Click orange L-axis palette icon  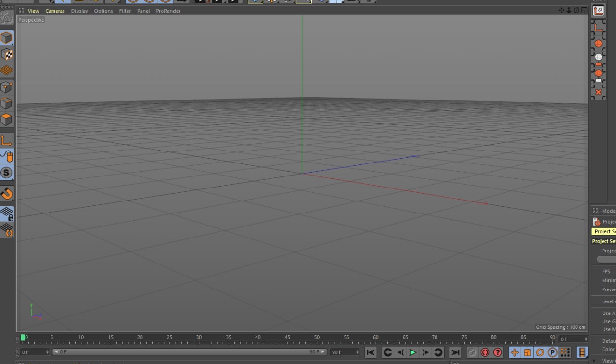[598, 28]
